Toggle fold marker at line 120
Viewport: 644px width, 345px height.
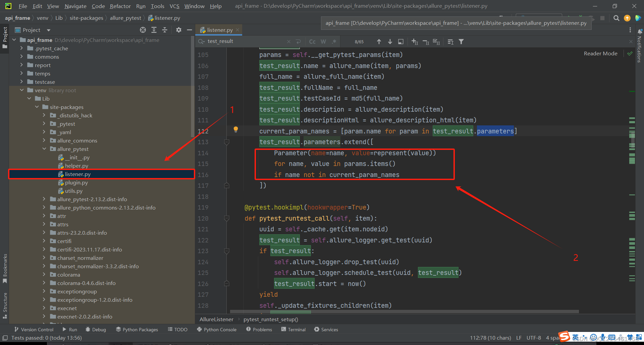point(227,218)
